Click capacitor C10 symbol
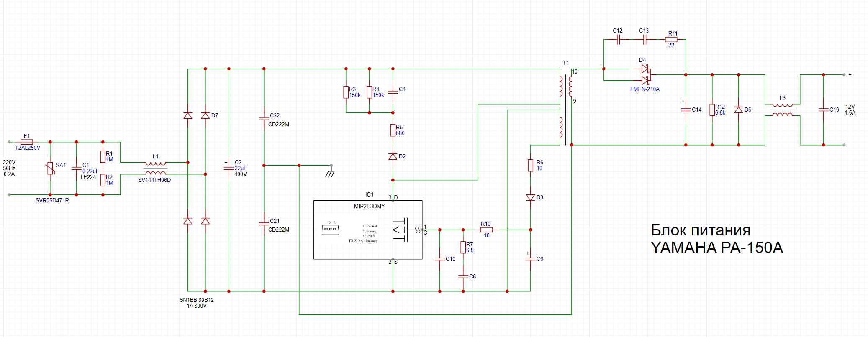 point(440,259)
